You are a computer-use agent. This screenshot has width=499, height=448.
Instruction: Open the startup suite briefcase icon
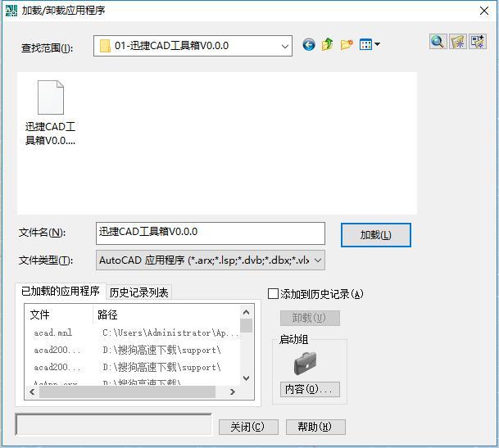(305, 363)
